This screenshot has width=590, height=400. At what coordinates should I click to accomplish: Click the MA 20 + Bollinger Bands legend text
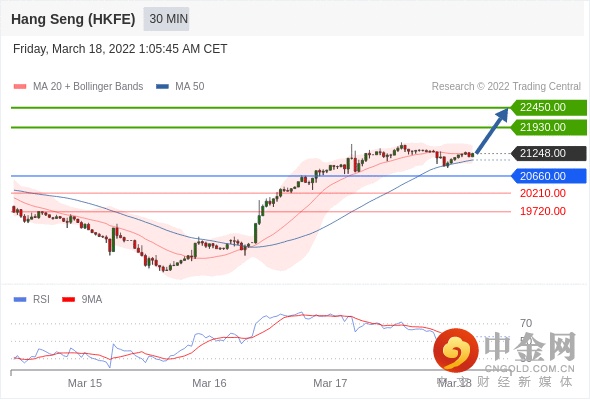pyautogui.click(x=88, y=87)
